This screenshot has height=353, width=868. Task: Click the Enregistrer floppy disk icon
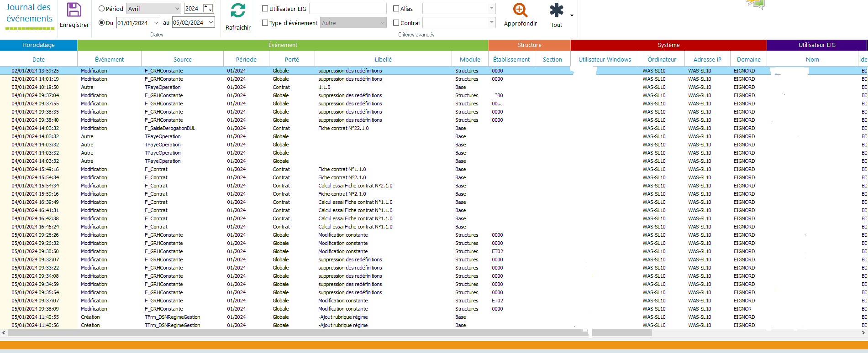(x=74, y=10)
